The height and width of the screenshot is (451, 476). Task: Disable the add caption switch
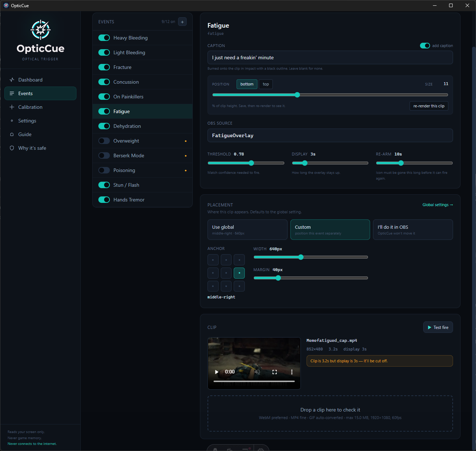[425, 46]
